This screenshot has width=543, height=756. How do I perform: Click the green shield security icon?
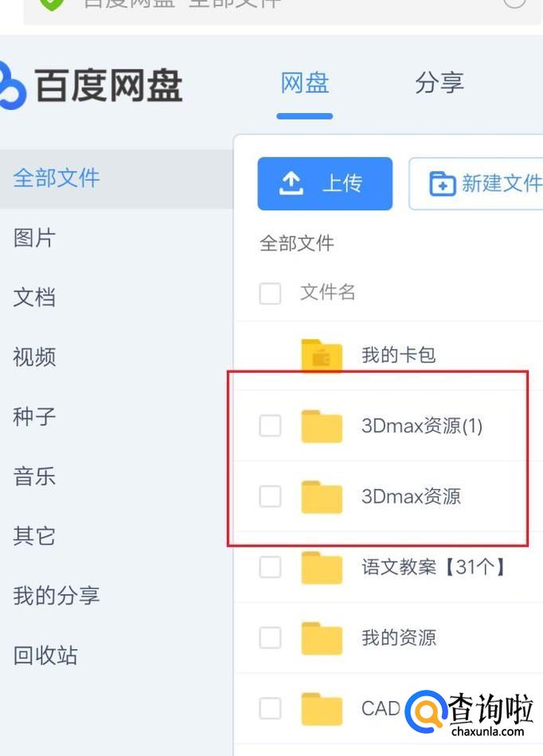(52, 2)
